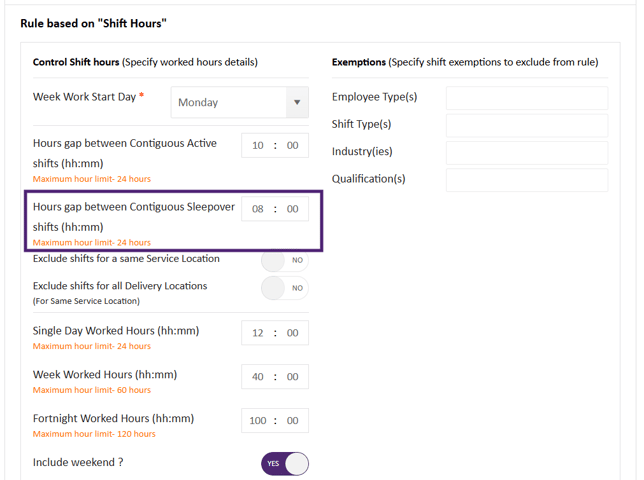Toggle Exclude shifts for a same Service Location
Viewport: 644px width, 480px height.
coord(284,260)
